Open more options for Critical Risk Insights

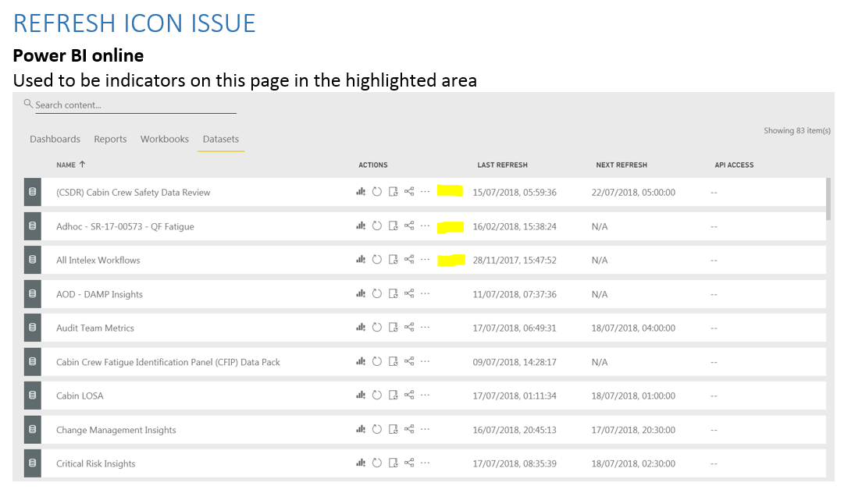pos(426,463)
